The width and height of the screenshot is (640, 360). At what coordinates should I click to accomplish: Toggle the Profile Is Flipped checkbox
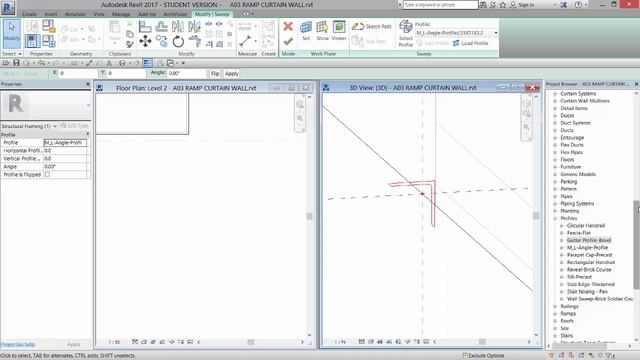click(x=47, y=174)
